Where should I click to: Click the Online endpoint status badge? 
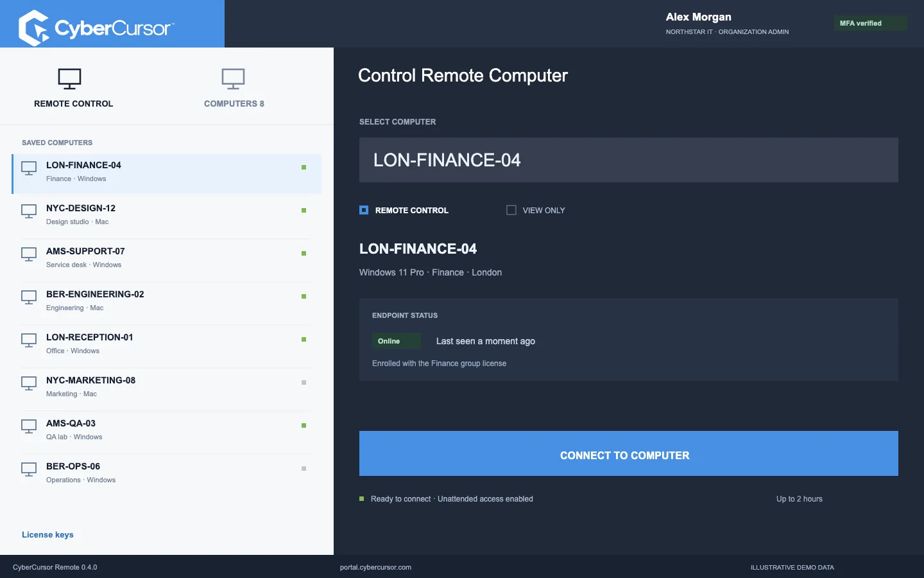point(397,341)
